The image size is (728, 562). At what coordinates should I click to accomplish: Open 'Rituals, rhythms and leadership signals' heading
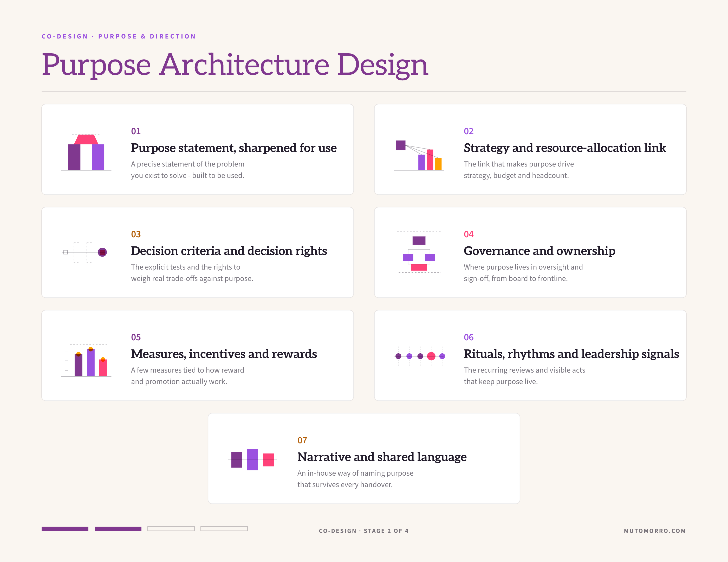[571, 354]
